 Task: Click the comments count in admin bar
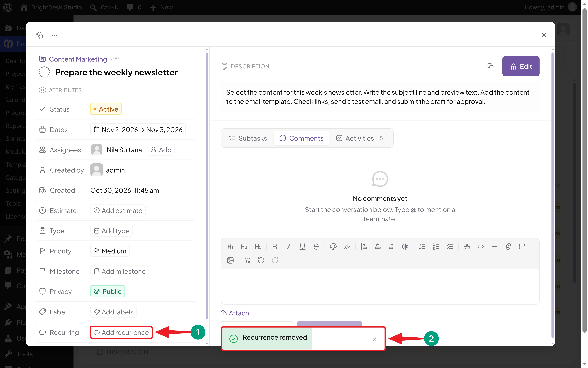click(134, 7)
